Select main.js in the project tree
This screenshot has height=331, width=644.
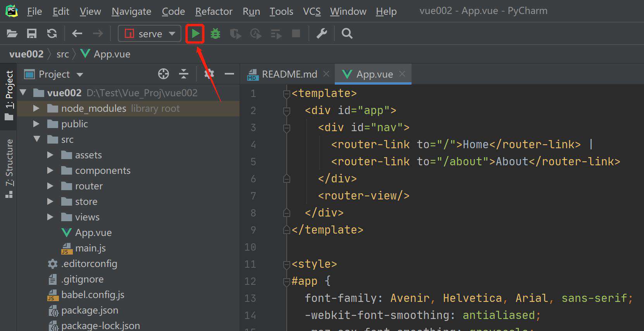coord(84,248)
